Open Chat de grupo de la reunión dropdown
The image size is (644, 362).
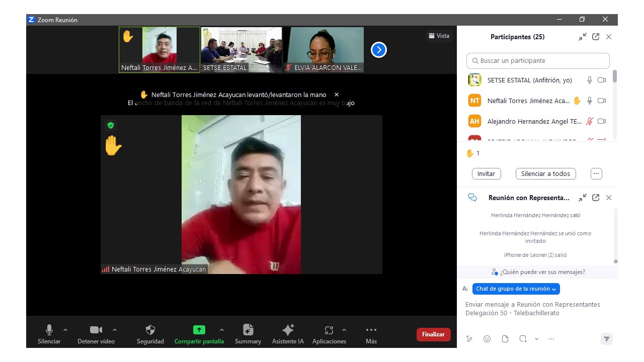516,289
